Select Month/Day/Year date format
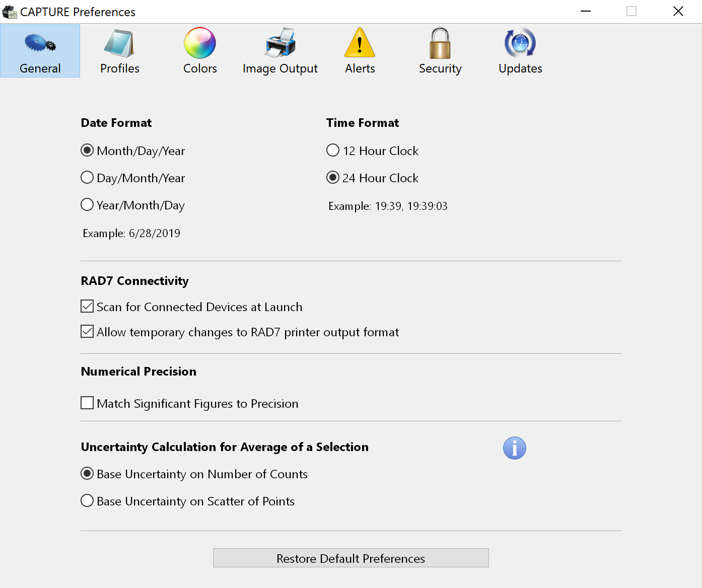Viewport: 702px width, 588px height. [87, 151]
